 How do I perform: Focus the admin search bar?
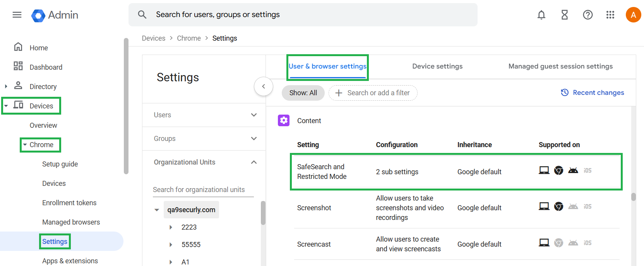pos(303,15)
